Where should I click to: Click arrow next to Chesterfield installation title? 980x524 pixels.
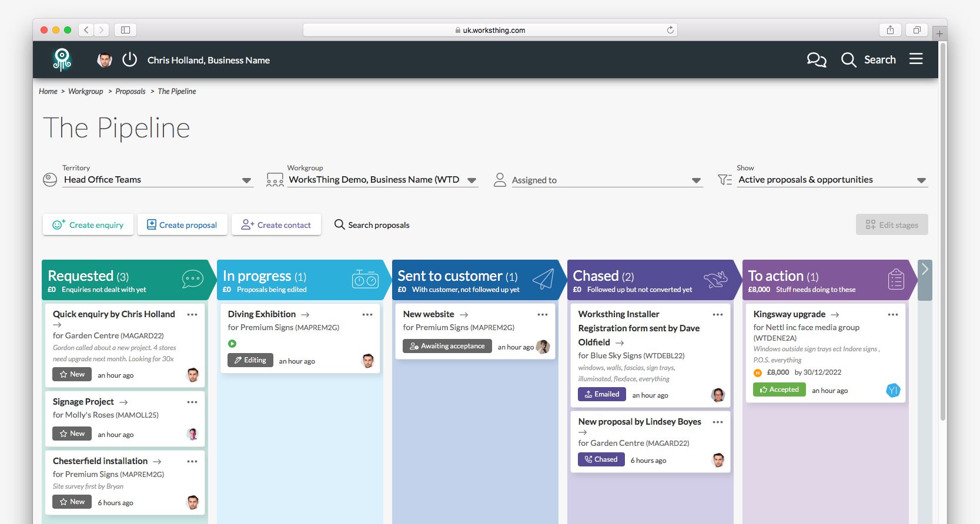point(157,462)
